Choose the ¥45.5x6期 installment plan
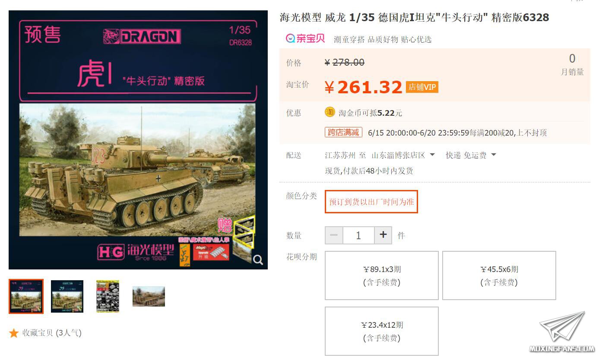This screenshot has height=364, width=599. [x=499, y=275]
